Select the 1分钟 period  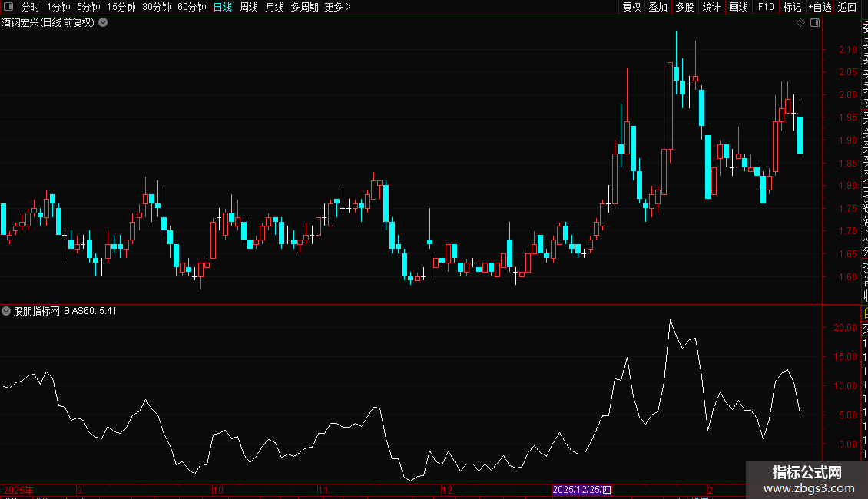coord(58,7)
